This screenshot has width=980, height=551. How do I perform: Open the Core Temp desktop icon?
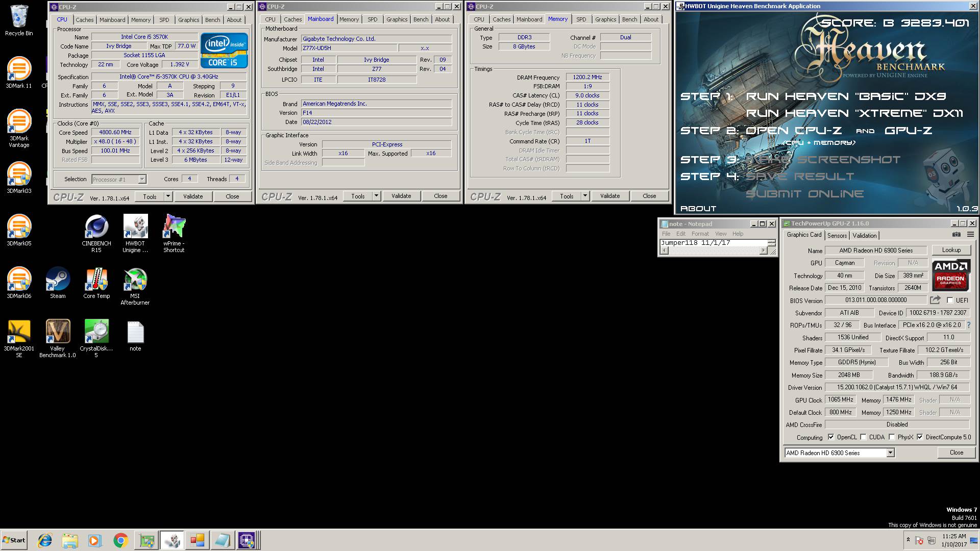click(x=96, y=283)
